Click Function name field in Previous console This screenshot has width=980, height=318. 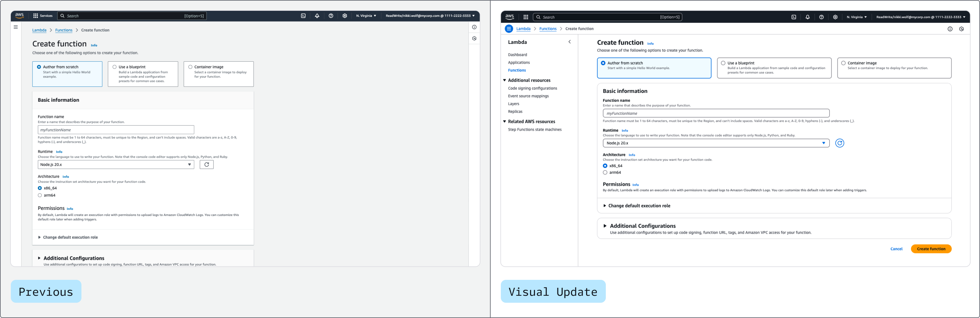[x=115, y=130]
